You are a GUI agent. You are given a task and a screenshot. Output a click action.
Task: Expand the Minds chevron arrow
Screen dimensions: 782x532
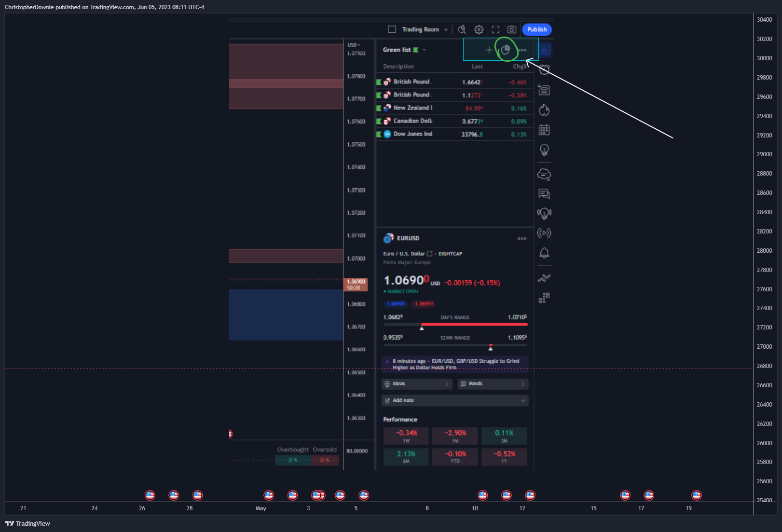click(x=523, y=384)
